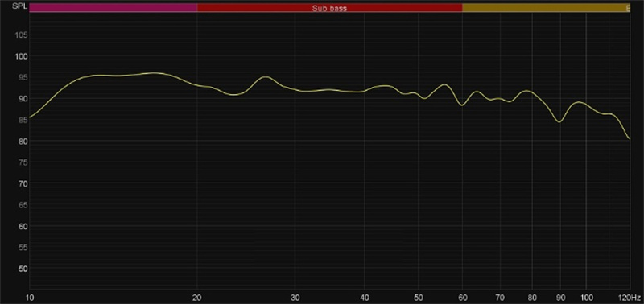Click the 10 Hz x-axis label
Image resolution: width=644 pixels, height=304 pixels.
click(30, 297)
